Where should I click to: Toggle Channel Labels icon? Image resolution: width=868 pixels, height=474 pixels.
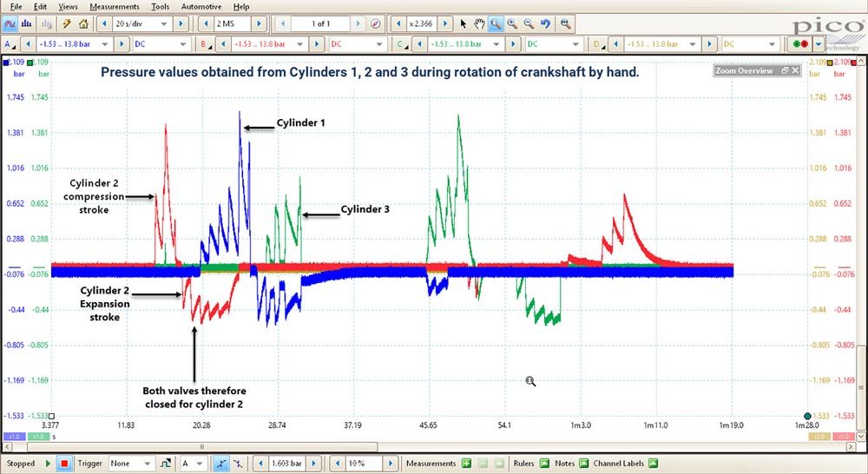653,464
